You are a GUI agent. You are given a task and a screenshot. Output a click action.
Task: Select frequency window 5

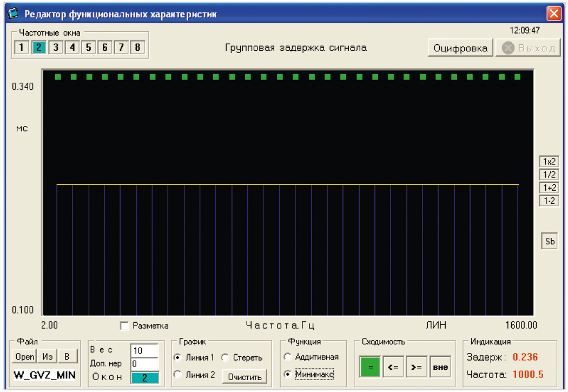[x=88, y=47]
